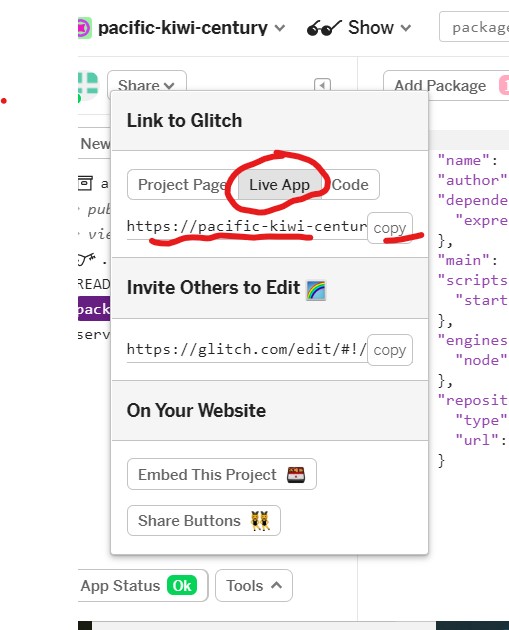Screen dimensions: 509x630
Task: Toggle the Share dropdown button
Action: (147, 85)
